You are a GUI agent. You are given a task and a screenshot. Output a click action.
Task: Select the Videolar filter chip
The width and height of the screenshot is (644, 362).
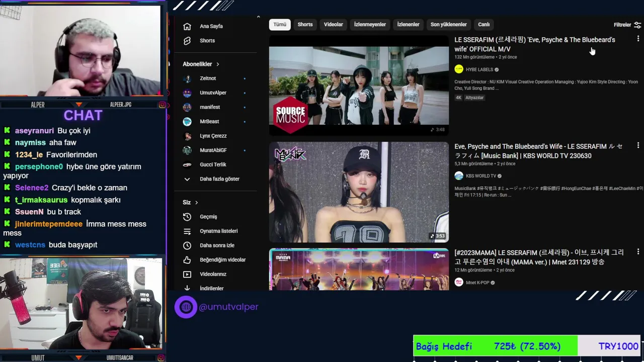(x=333, y=25)
